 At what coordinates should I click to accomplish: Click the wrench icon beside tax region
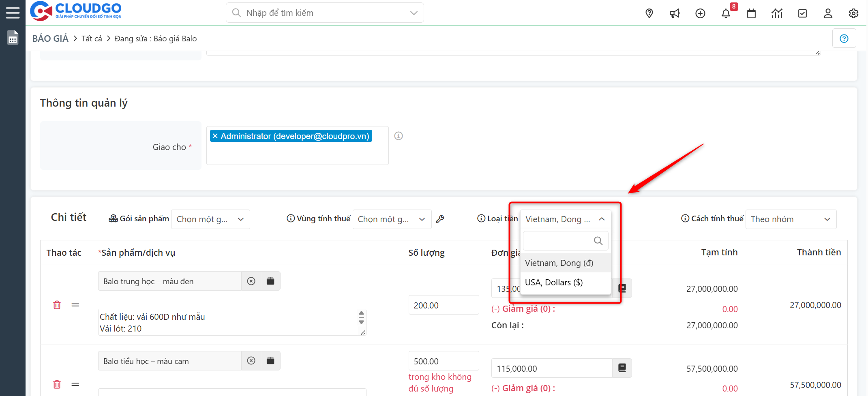coord(440,219)
